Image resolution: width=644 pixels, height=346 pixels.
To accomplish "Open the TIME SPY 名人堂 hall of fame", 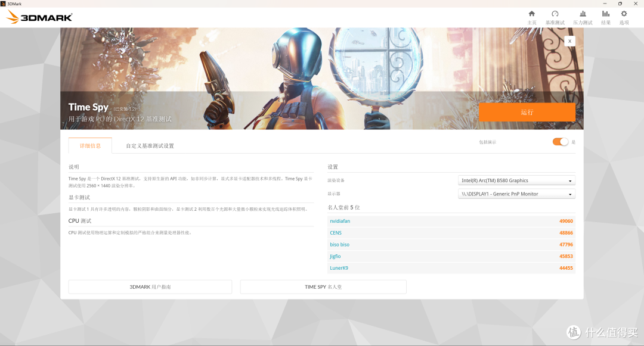I will [323, 287].
